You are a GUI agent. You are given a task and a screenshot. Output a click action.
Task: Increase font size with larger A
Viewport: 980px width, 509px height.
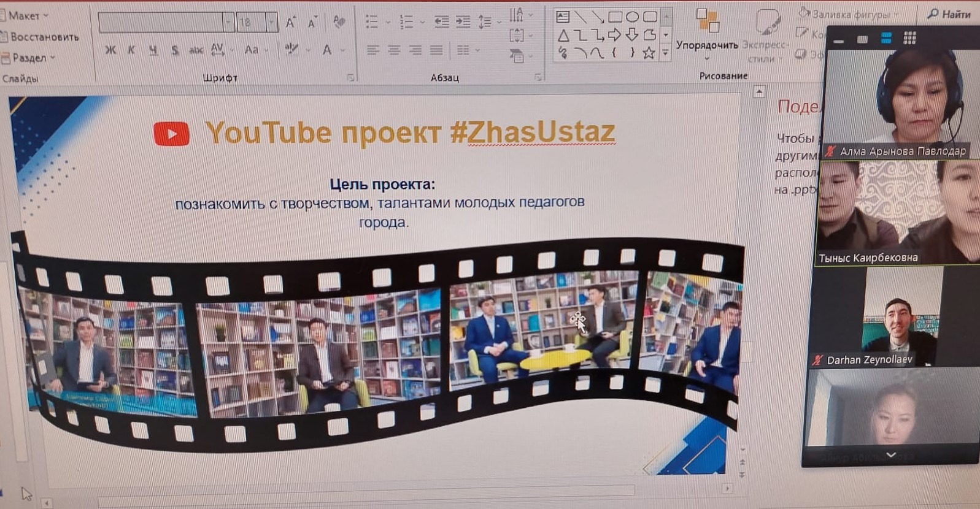290,23
